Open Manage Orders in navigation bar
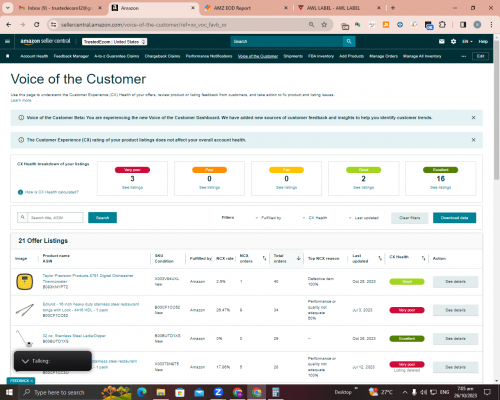This screenshot has height=400, width=500. point(383,56)
